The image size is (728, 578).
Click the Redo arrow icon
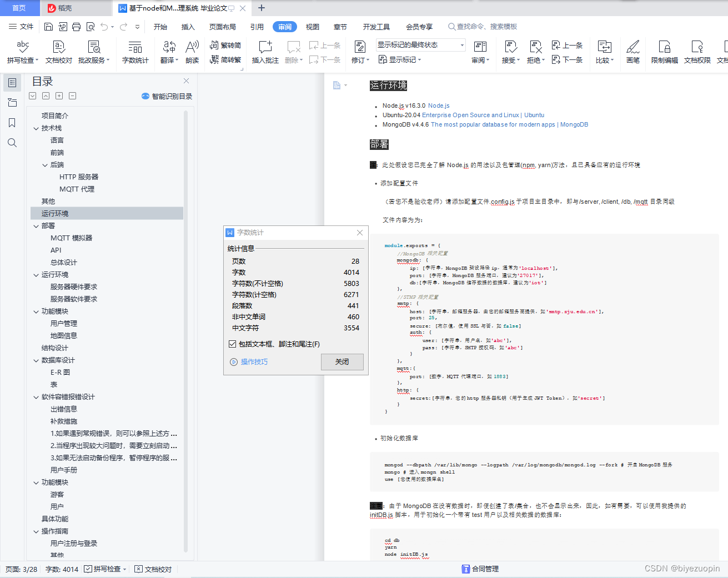pos(123,27)
